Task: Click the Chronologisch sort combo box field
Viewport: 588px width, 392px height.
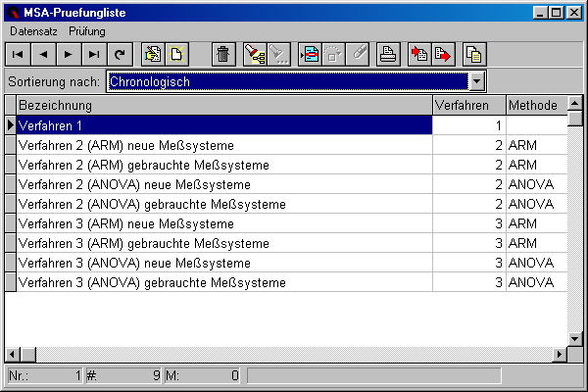Action: coord(286,82)
